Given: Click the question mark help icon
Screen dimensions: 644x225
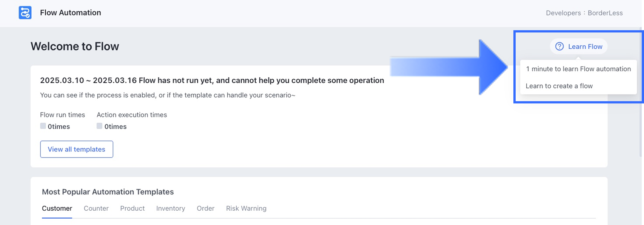Looking at the screenshot, I should (559, 46).
